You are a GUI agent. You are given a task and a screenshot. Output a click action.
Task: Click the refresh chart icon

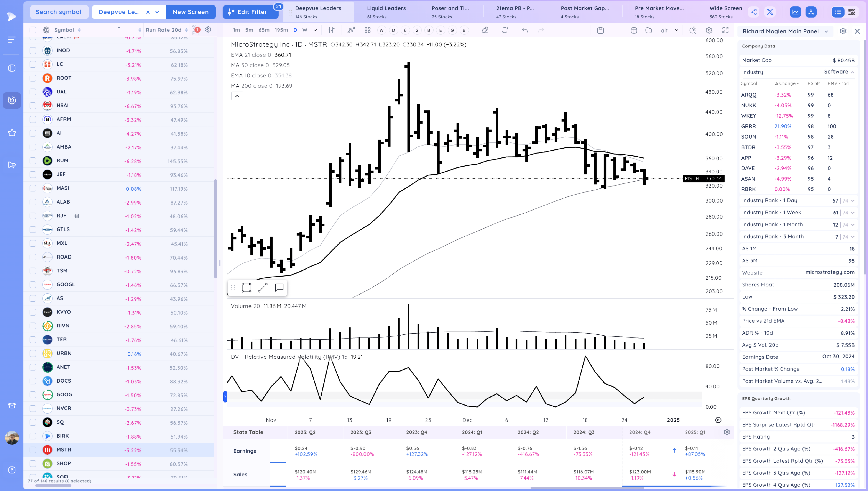click(505, 30)
